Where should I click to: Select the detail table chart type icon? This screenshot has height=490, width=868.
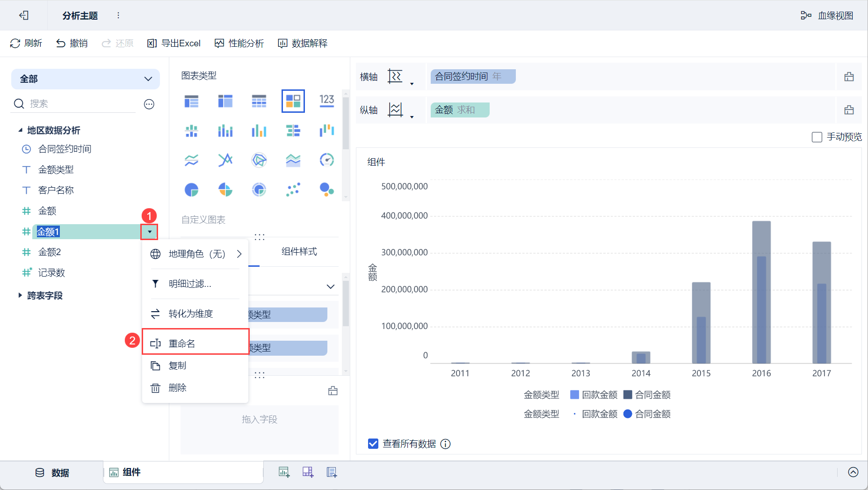(x=259, y=101)
